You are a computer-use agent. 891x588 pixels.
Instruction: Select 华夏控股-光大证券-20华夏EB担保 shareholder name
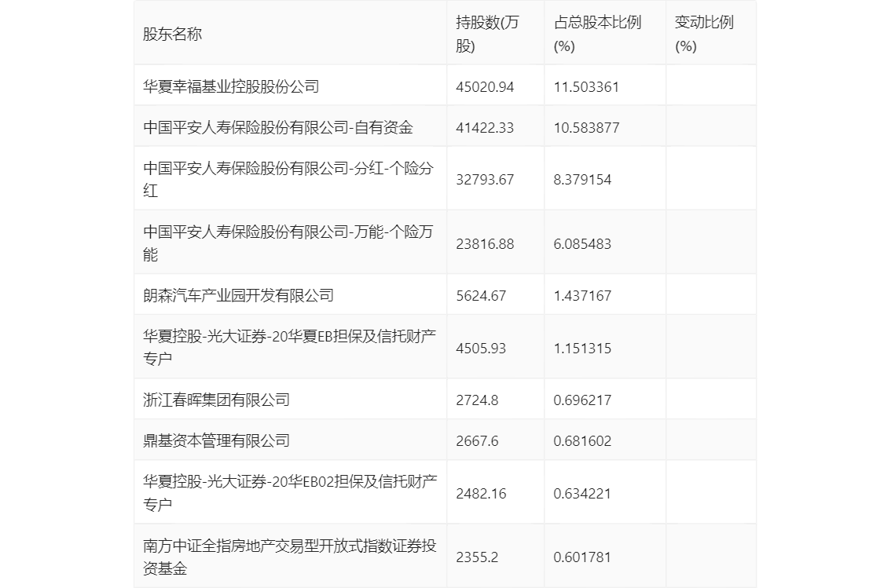click(x=289, y=347)
